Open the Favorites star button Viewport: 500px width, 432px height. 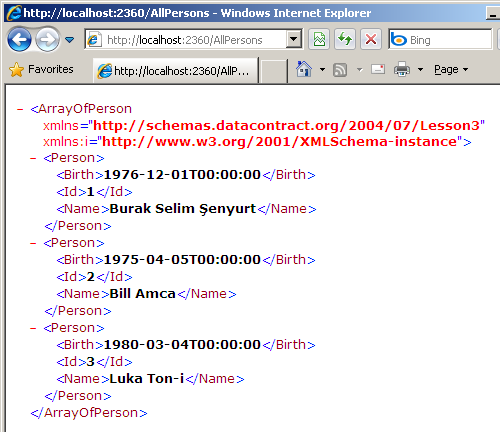[41, 69]
